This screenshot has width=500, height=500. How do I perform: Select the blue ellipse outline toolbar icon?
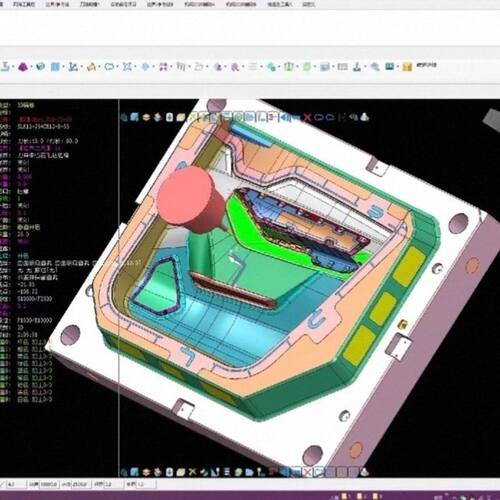pos(109,67)
